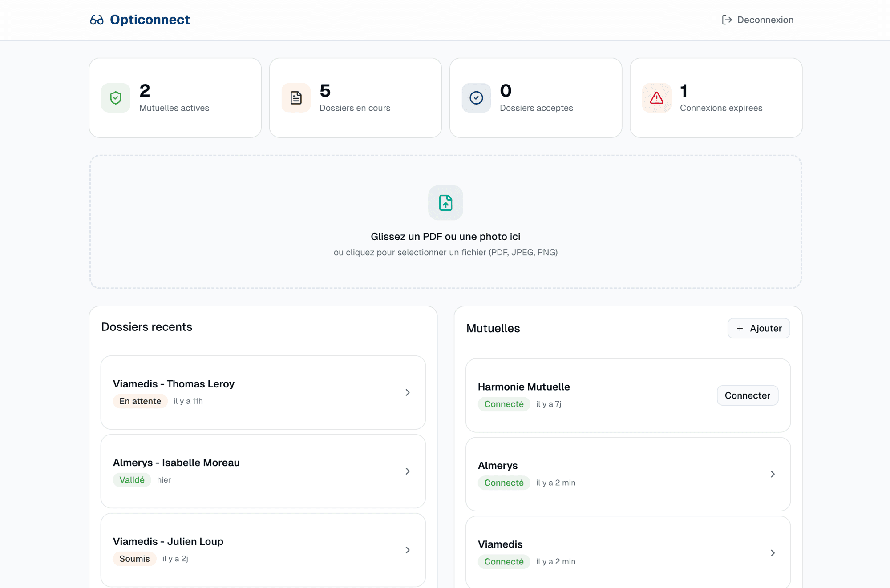Open the Almerys mutuelle details chevron
Image resolution: width=890 pixels, height=588 pixels.
coord(773,474)
